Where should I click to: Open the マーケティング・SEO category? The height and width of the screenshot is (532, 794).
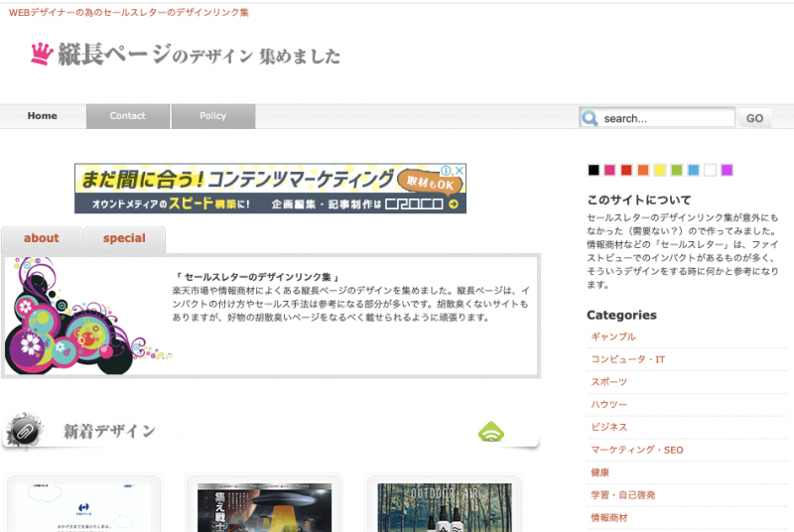[636, 450]
